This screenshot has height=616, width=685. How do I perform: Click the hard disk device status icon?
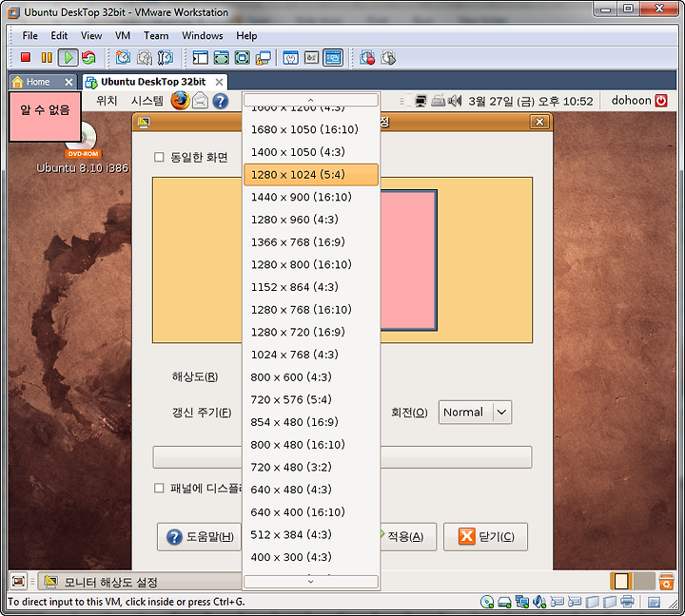tap(504, 603)
